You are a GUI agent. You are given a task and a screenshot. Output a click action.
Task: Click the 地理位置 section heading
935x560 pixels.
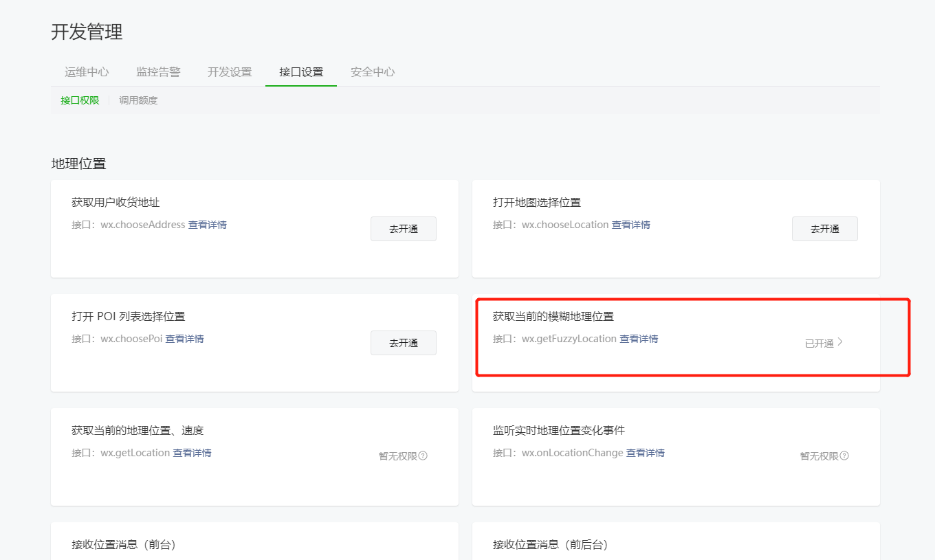(x=78, y=164)
